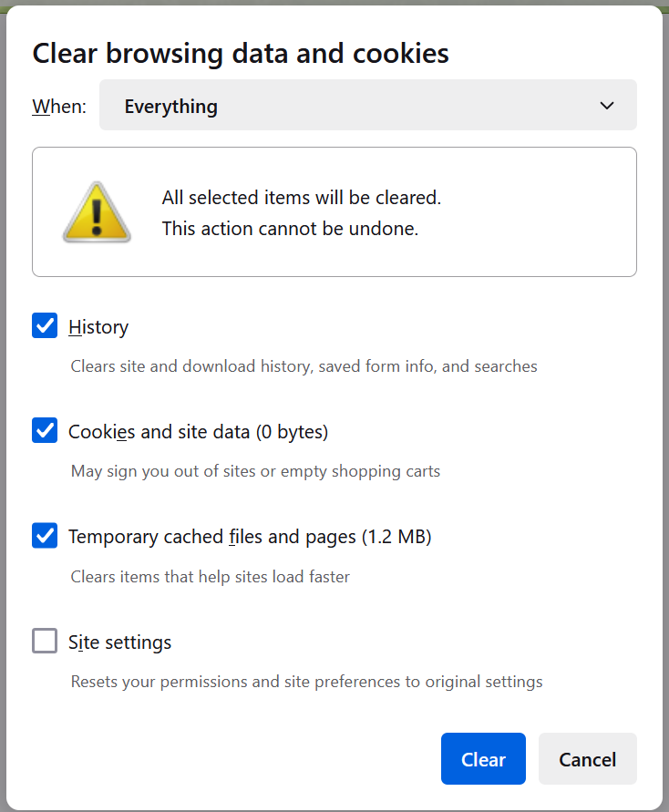Click the Cookies and site data (0 bytes) label
This screenshot has width=669, height=812.
tap(199, 432)
